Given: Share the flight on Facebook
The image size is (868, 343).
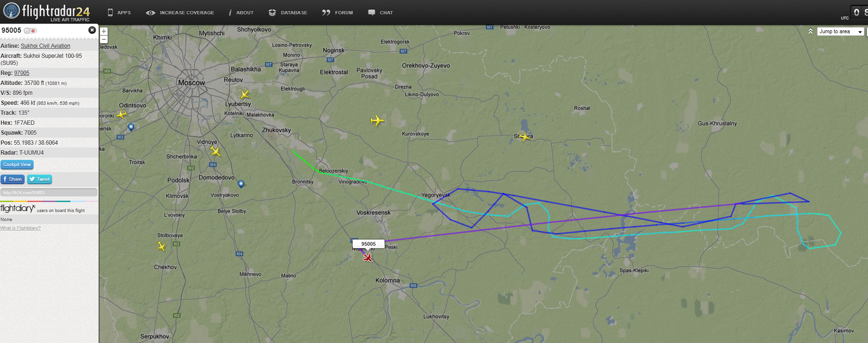Looking at the screenshot, I should [12, 179].
